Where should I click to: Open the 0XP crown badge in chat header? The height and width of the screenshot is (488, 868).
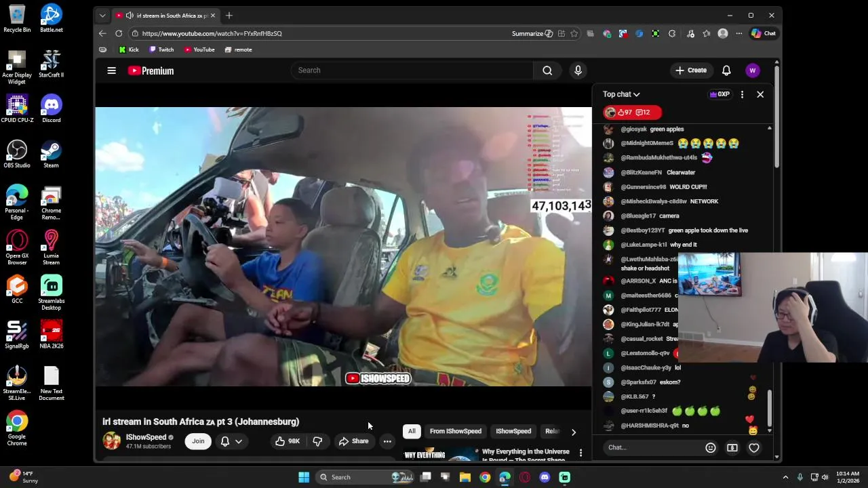pos(719,94)
